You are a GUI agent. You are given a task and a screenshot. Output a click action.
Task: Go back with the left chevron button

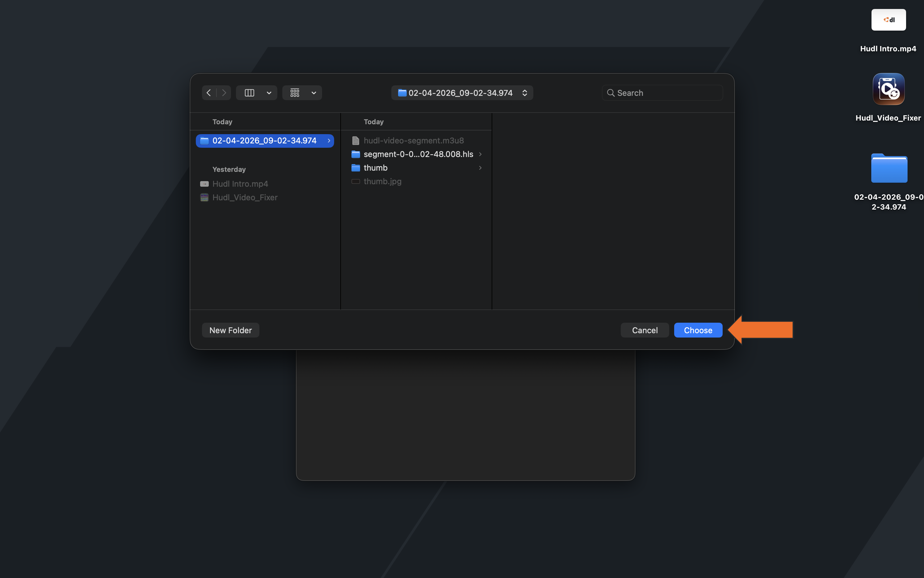click(x=209, y=93)
